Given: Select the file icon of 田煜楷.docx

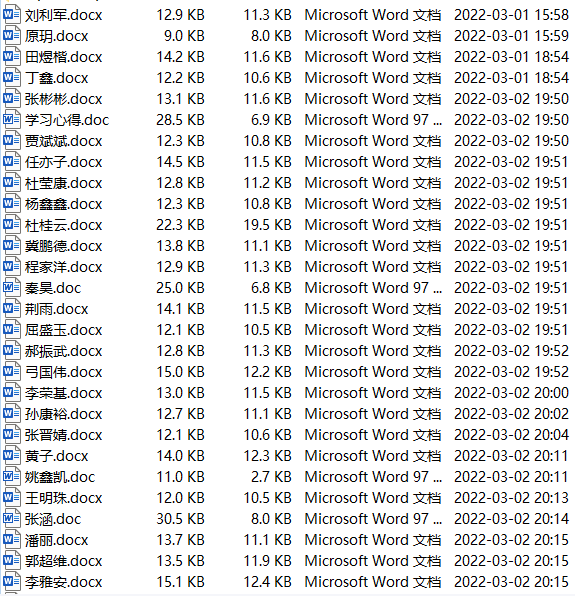Looking at the screenshot, I should click(11, 57).
